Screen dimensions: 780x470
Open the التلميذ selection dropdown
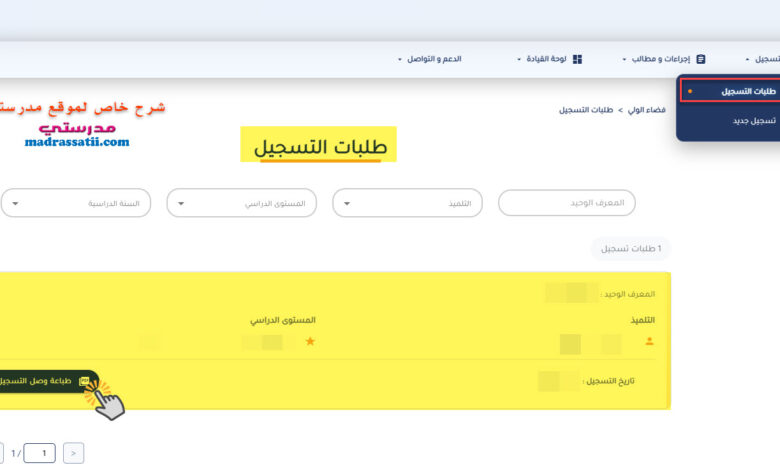click(x=407, y=203)
